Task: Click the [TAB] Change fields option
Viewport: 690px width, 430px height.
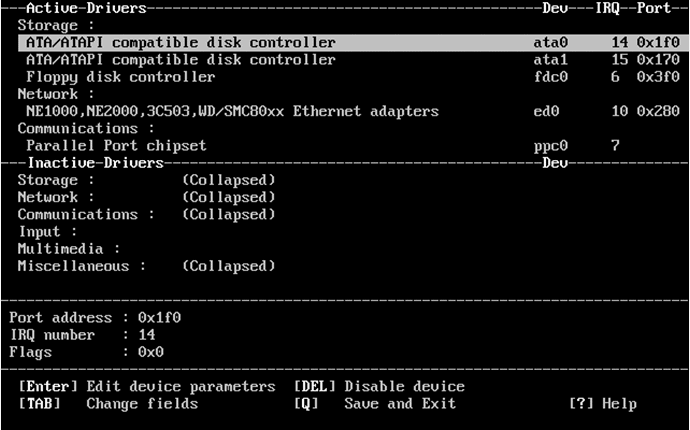Action: coord(108,404)
